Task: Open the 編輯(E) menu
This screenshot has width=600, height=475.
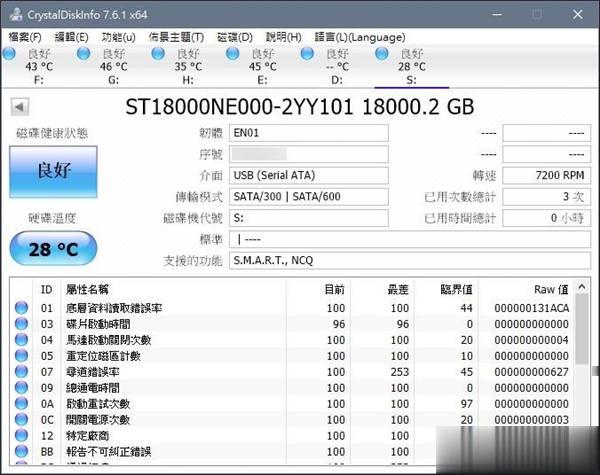Action: [72, 37]
